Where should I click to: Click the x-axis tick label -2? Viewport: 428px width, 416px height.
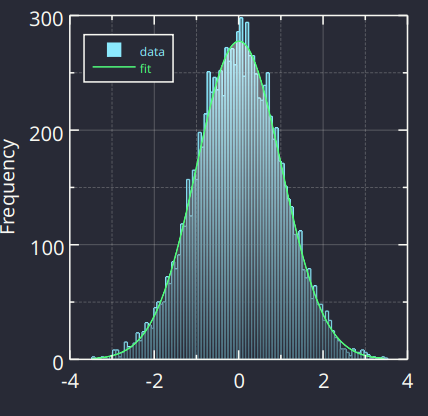click(155, 381)
